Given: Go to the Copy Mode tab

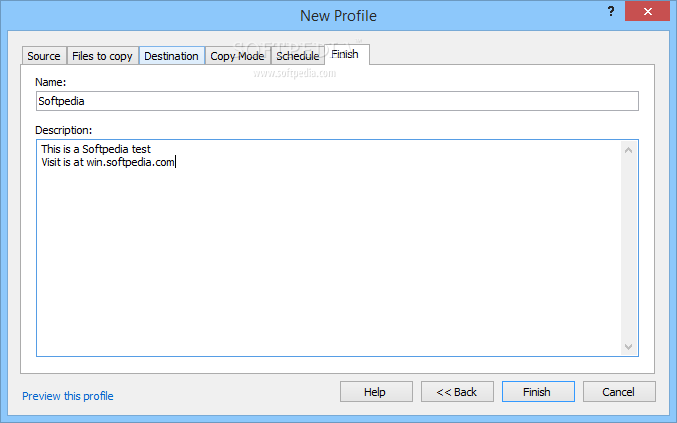Looking at the screenshot, I should [x=237, y=56].
